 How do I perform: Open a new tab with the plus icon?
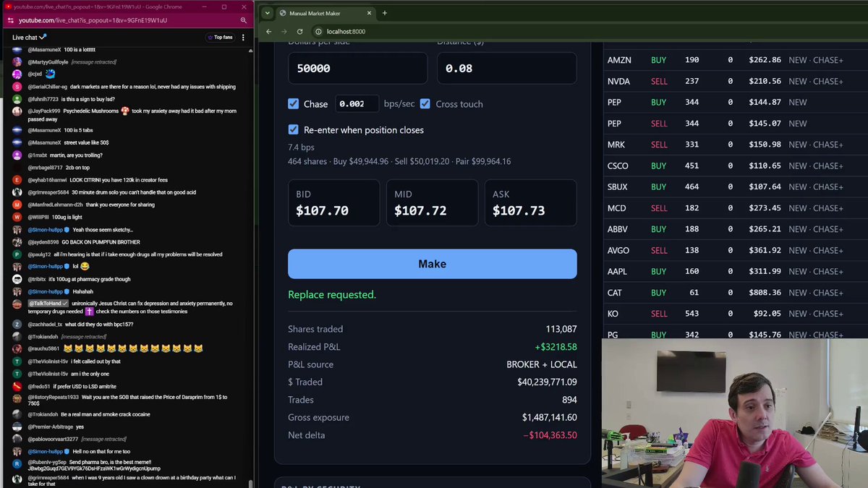pos(384,13)
